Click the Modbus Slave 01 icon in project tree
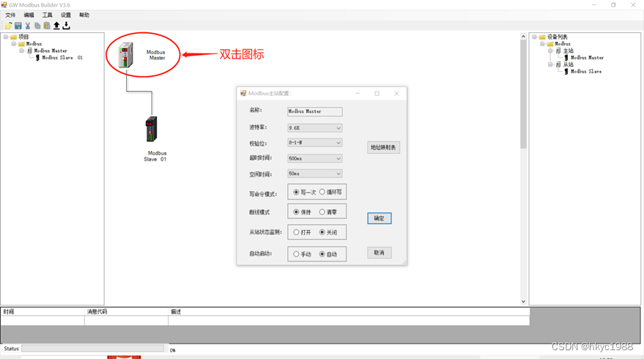Image resolution: width=644 pixels, height=359 pixels. tap(37, 57)
